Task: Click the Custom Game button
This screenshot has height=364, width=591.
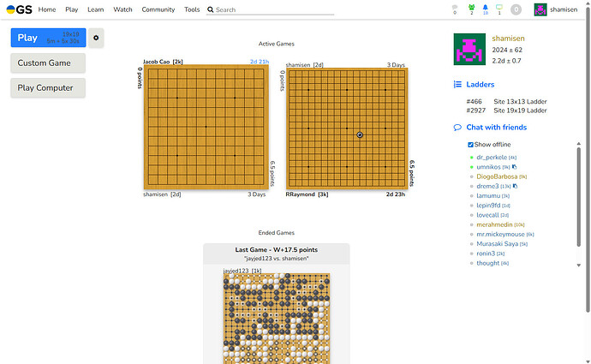Action: [48, 63]
